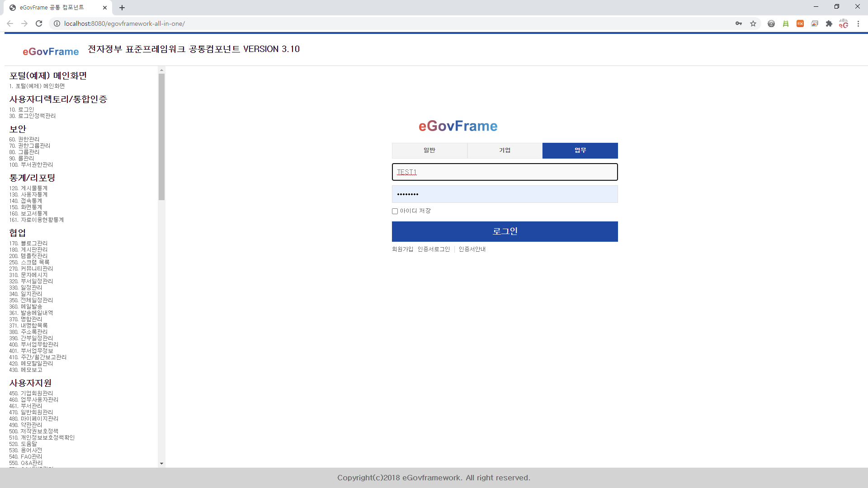Click the site information icon in the address bar

click(57, 23)
